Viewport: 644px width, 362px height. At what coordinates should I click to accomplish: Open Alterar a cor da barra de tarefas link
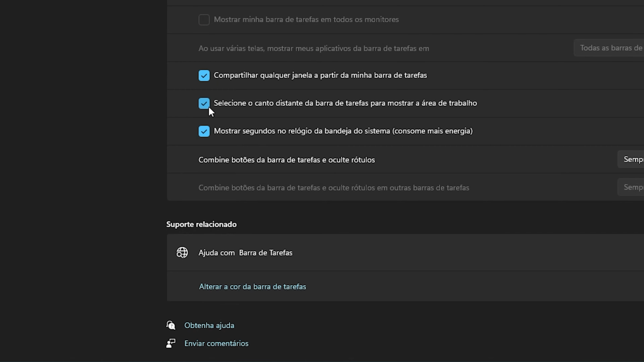(253, 286)
